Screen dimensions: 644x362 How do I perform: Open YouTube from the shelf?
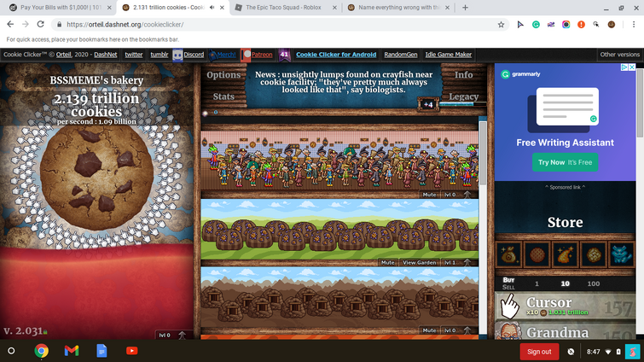pos(132,351)
